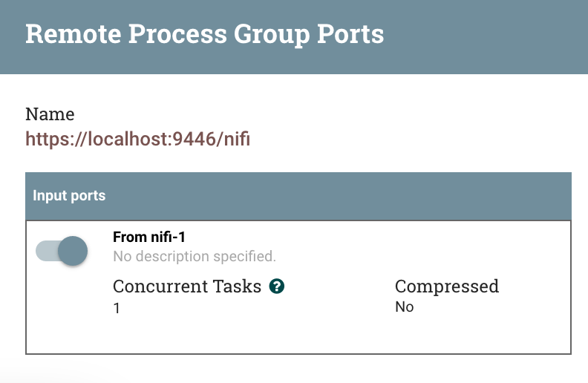This screenshot has height=383, width=588.
Task: Click the Concurrent Tasks help question-mark icon
Action: 277,287
